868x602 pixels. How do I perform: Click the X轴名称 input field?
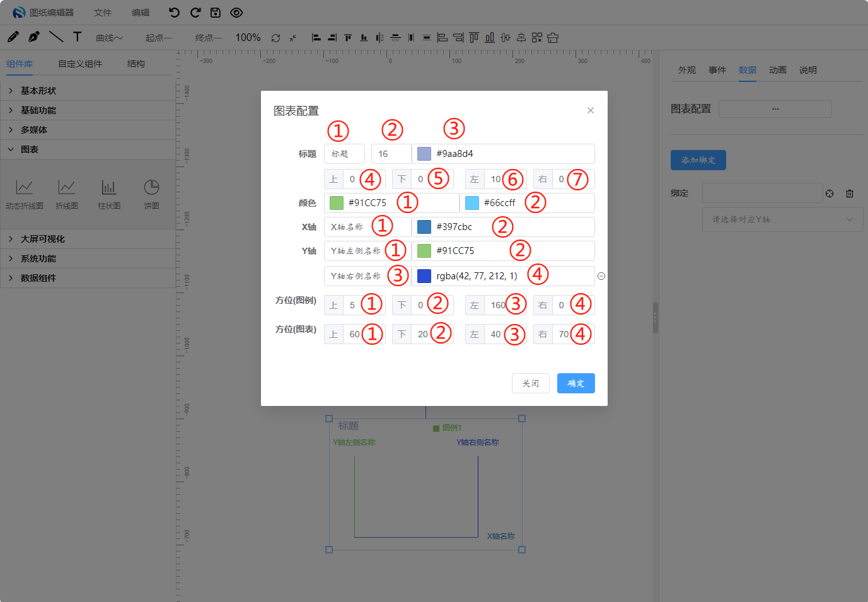(367, 227)
